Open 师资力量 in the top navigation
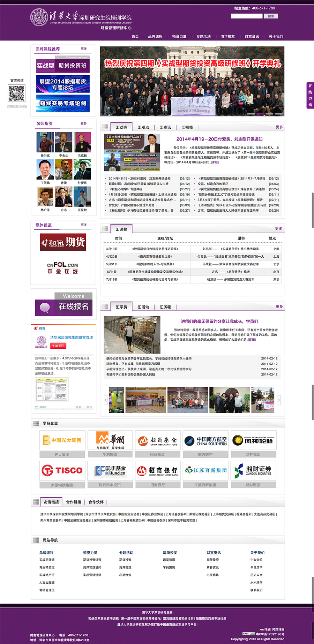This screenshot has width=314, height=644. (x=179, y=37)
